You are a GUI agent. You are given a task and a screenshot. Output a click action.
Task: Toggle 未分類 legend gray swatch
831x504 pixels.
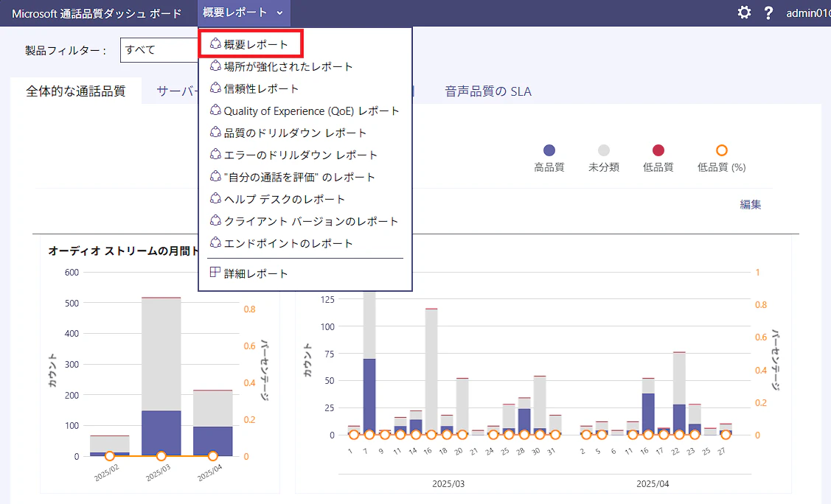[604, 150]
